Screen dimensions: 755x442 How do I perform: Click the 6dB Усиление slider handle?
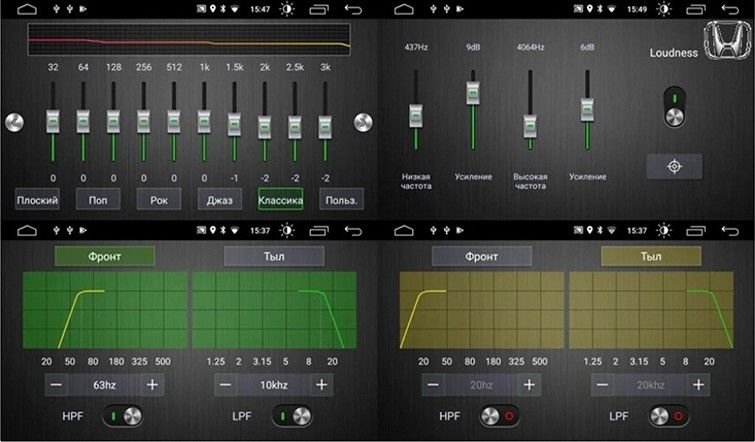tap(587, 110)
